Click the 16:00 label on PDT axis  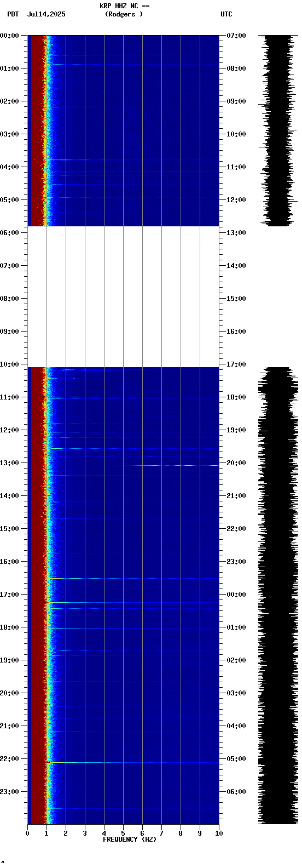10,562
